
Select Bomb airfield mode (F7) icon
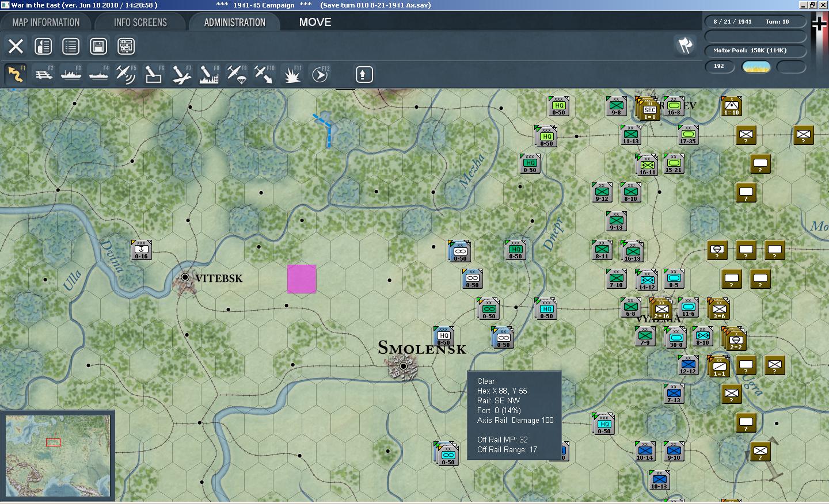[181, 75]
